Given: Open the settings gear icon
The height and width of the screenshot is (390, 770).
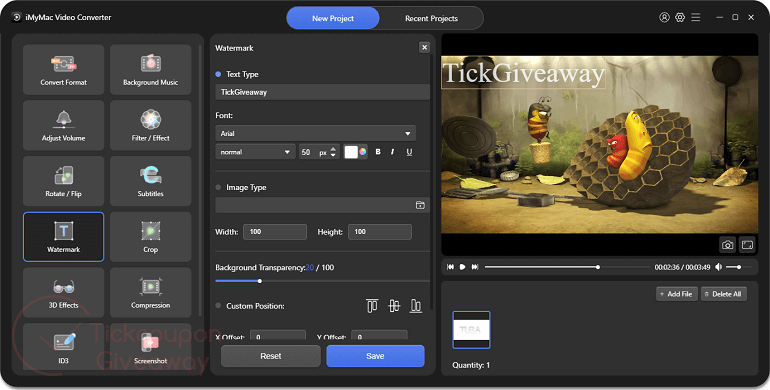Looking at the screenshot, I should [x=680, y=17].
